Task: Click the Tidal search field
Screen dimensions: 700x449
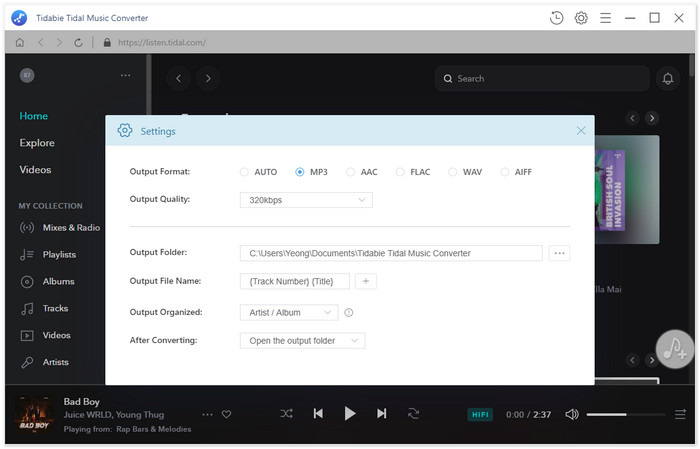Action: pos(540,78)
